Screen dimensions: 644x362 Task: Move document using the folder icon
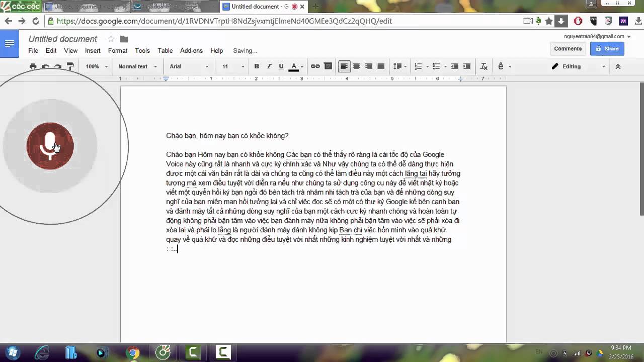(x=124, y=39)
